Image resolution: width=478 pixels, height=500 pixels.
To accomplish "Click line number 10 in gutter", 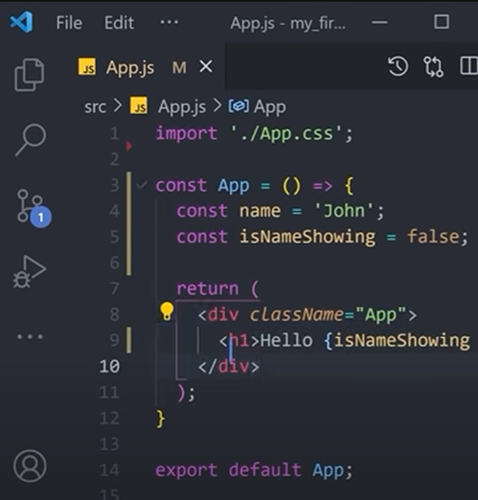I will pos(109,367).
